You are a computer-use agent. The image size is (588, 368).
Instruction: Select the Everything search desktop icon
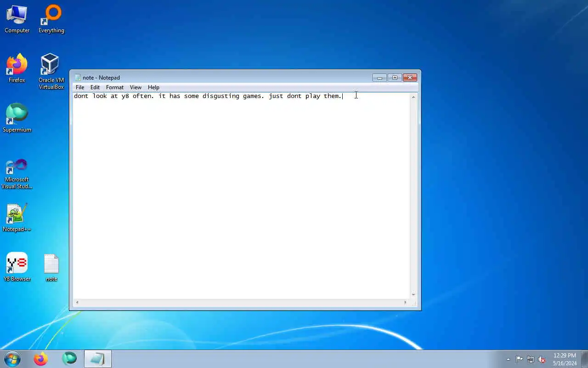51,19
